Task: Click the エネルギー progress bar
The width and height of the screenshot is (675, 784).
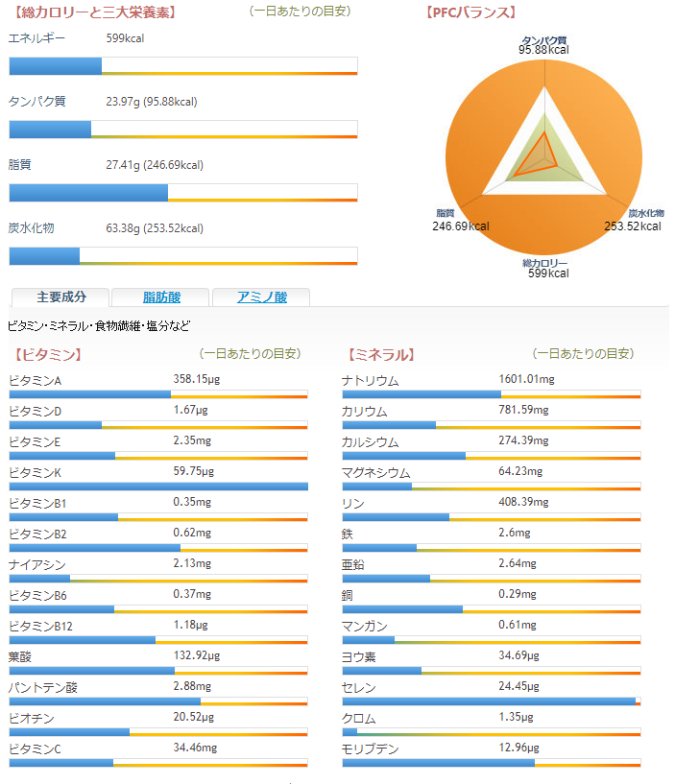Action: [x=182, y=65]
